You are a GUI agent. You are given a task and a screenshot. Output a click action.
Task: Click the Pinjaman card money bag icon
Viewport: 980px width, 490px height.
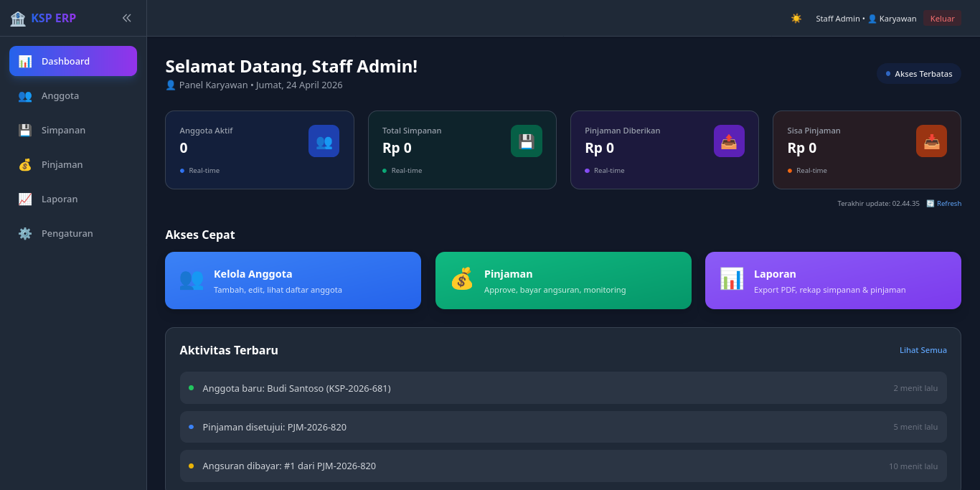tap(462, 279)
